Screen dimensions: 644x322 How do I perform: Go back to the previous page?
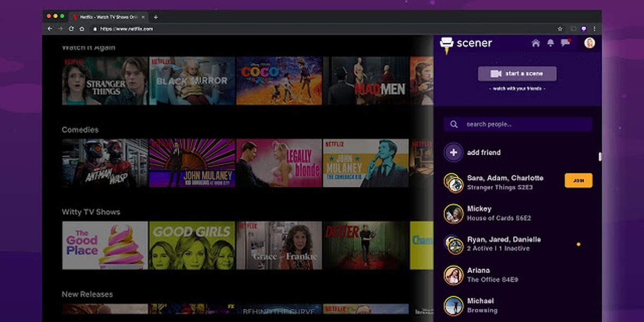coord(50,29)
